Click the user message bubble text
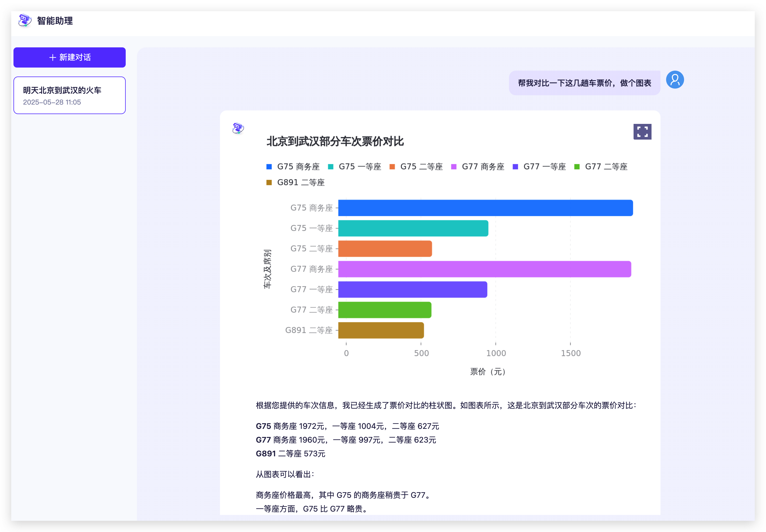This screenshot has width=766, height=532. pyautogui.click(x=584, y=83)
